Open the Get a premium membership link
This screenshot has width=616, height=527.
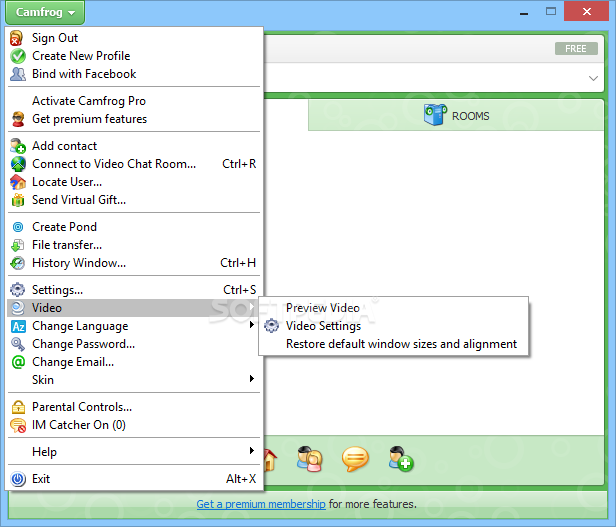click(x=261, y=504)
